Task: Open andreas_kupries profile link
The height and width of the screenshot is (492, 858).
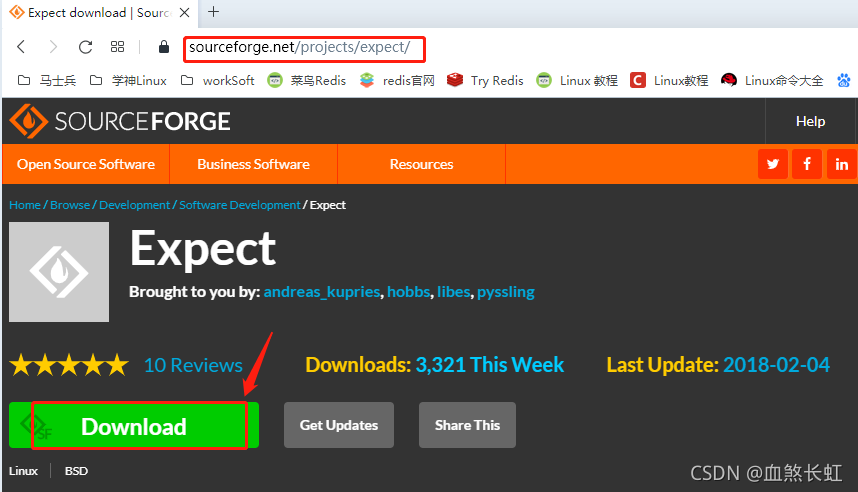Action: pos(322,292)
